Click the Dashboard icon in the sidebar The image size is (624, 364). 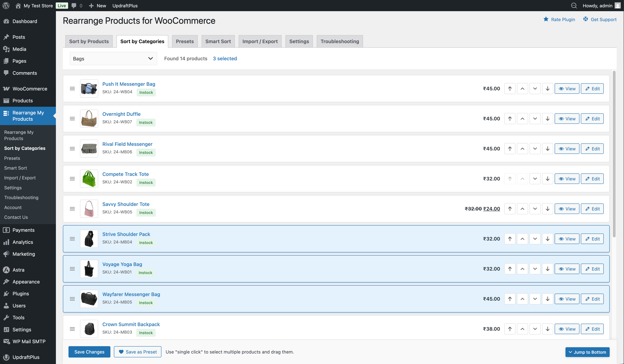[6, 21]
